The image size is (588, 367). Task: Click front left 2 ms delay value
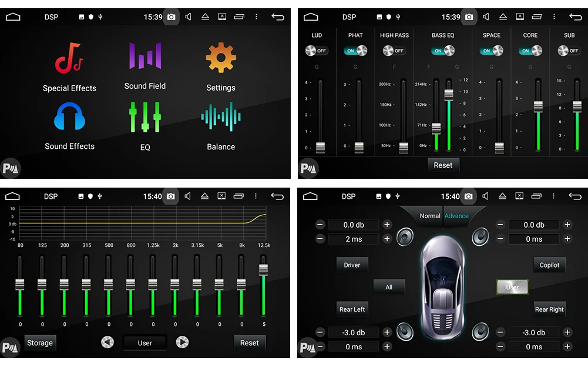coord(354,239)
